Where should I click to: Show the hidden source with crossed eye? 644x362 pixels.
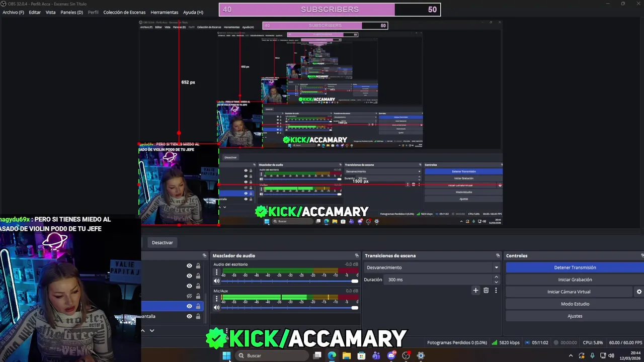point(189,296)
